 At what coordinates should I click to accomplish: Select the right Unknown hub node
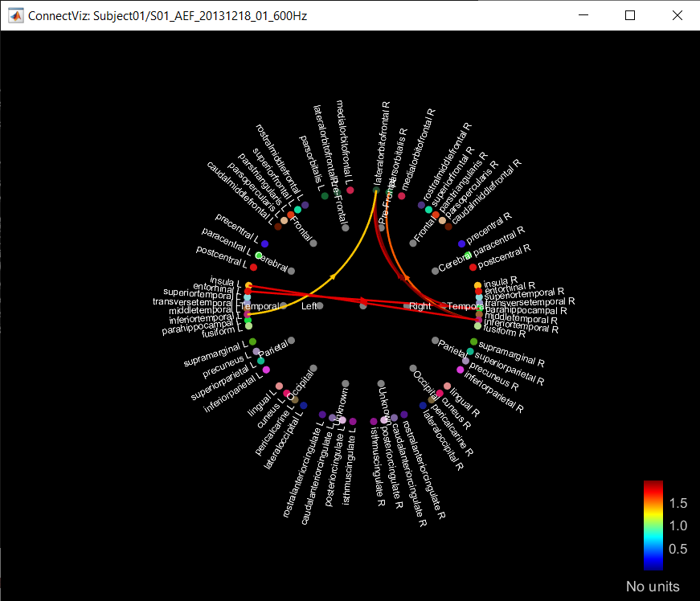381,384
